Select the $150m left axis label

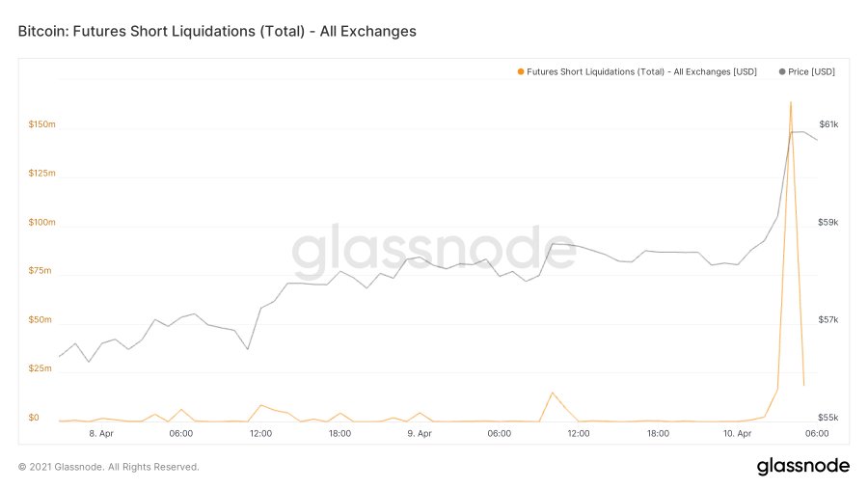pyautogui.click(x=42, y=124)
